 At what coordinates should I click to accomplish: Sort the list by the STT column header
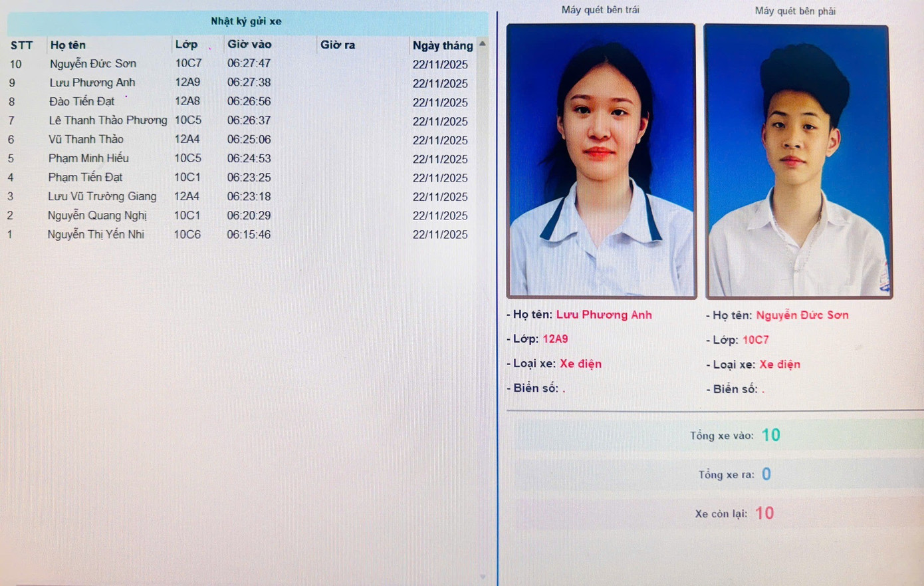point(23,45)
